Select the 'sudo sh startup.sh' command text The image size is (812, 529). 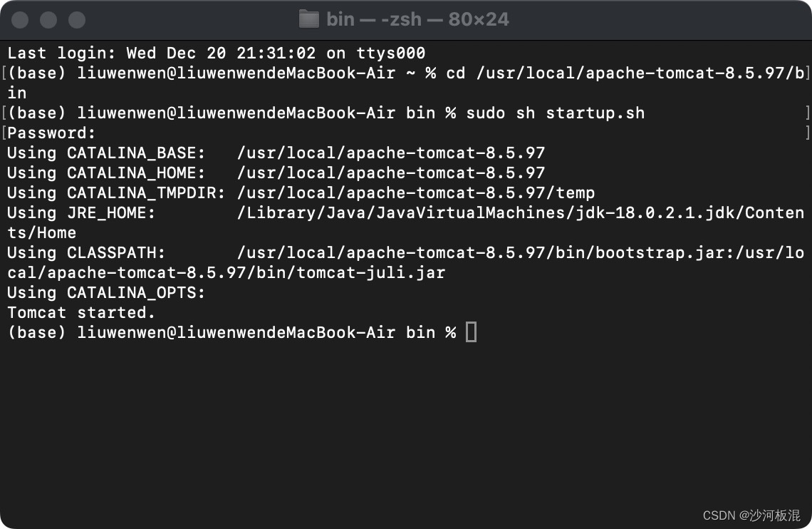556,113
